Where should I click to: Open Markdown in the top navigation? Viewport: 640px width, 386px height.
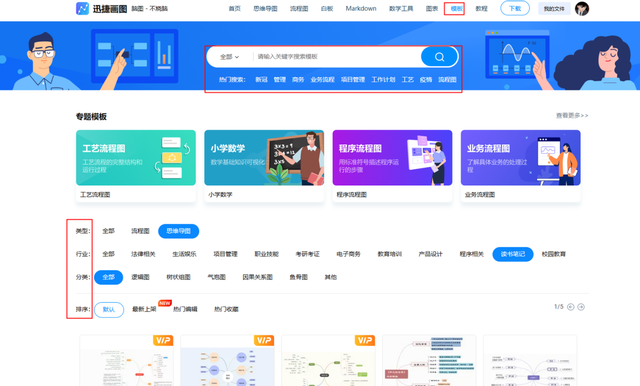point(361,9)
